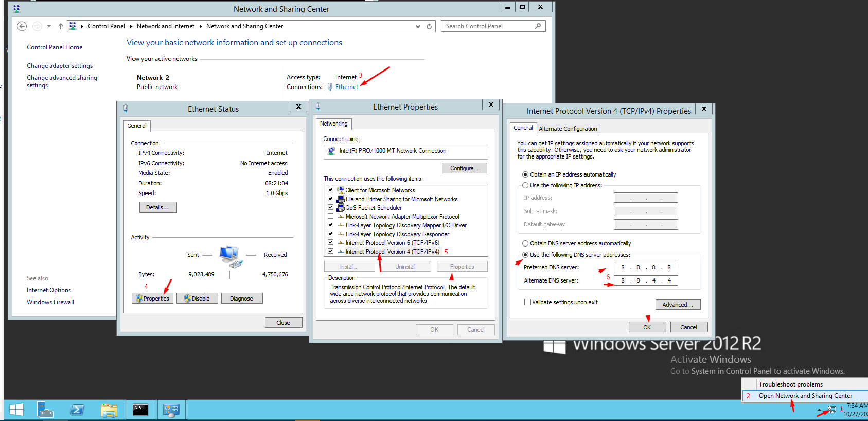868x421 pixels.
Task: Open the Control Panel taskbar item
Action: (x=171, y=410)
